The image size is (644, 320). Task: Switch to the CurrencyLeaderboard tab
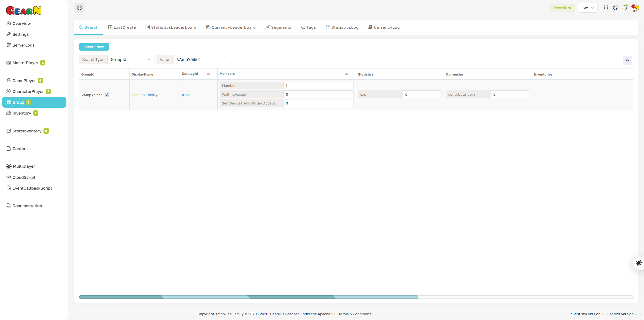point(230,27)
